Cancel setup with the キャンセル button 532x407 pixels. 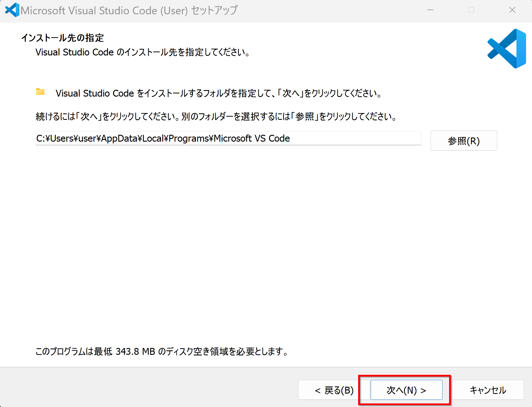pyautogui.click(x=488, y=390)
